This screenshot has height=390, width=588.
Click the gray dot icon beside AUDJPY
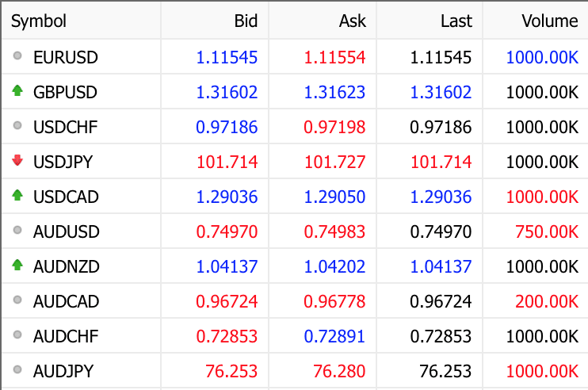(17, 371)
